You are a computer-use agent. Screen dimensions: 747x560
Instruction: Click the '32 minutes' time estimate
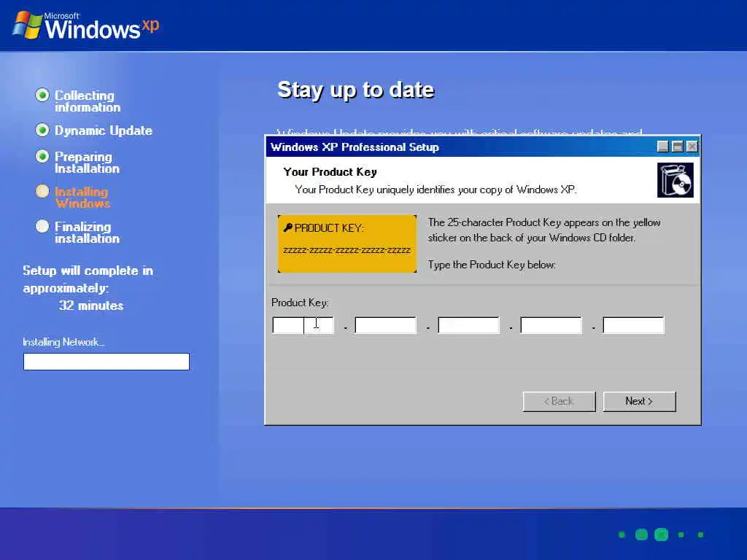pos(91,306)
